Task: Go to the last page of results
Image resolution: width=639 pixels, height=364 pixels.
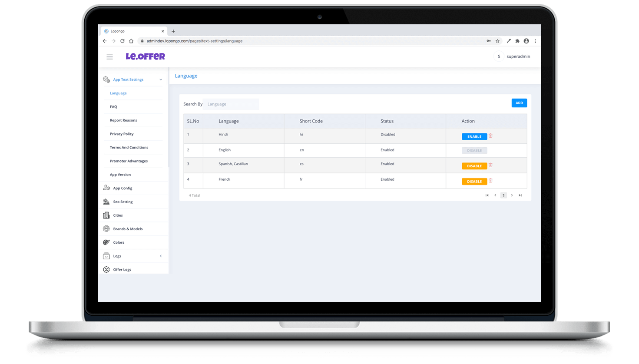Action: [x=520, y=195]
